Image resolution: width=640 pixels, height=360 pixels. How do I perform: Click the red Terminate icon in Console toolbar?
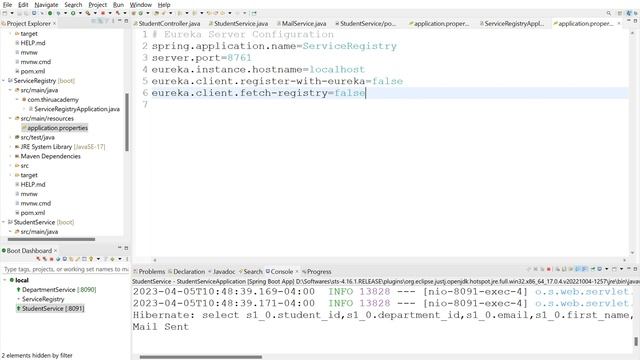[549, 269]
